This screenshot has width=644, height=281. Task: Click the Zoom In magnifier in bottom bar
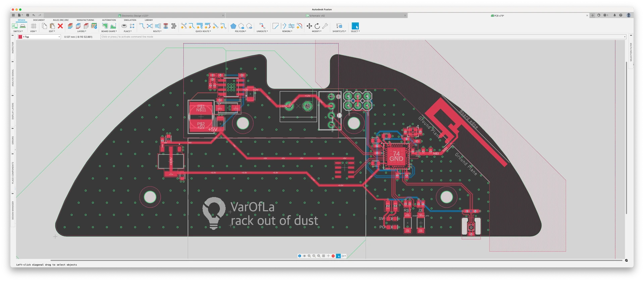(309, 256)
